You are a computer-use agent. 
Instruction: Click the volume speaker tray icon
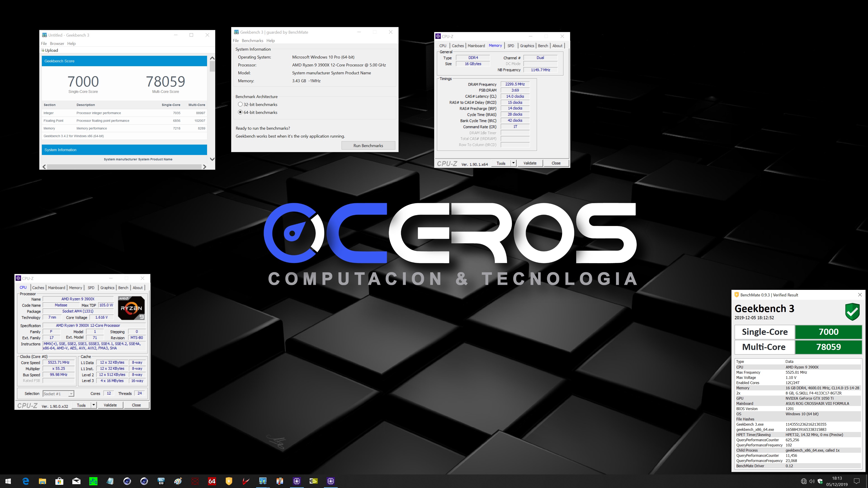(x=812, y=481)
